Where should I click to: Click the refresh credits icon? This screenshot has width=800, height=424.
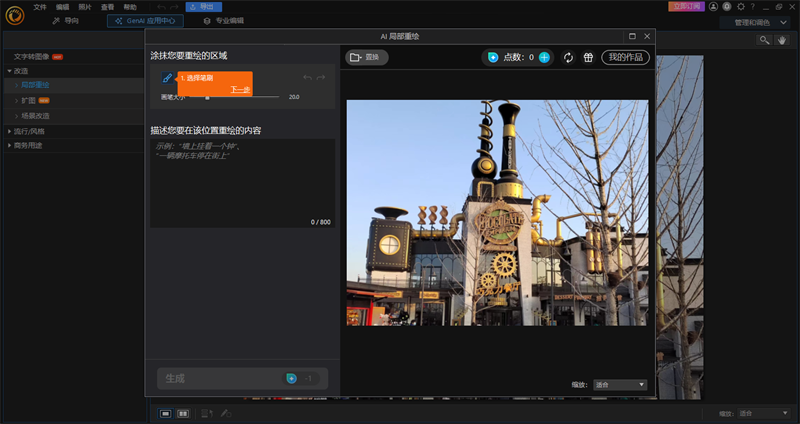coord(568,58)
